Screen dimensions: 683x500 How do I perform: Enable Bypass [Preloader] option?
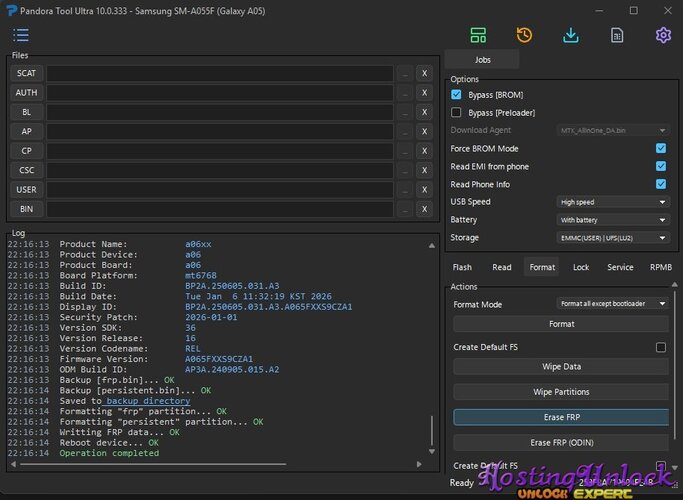(x=456, y=112)
